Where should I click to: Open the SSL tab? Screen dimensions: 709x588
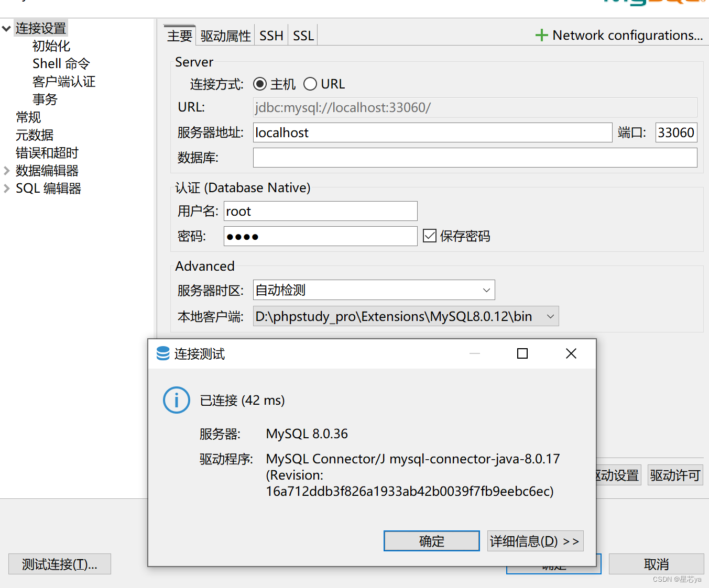(303, 36)
